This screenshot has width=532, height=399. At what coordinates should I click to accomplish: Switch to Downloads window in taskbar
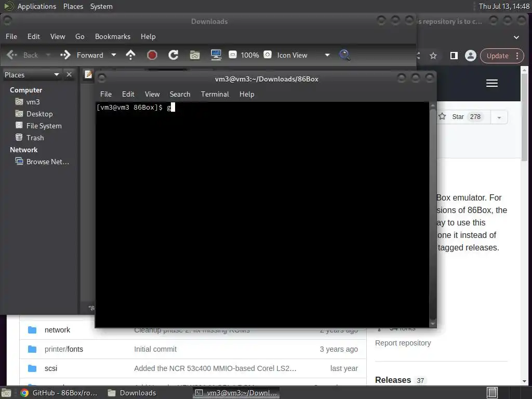point(132,393)
